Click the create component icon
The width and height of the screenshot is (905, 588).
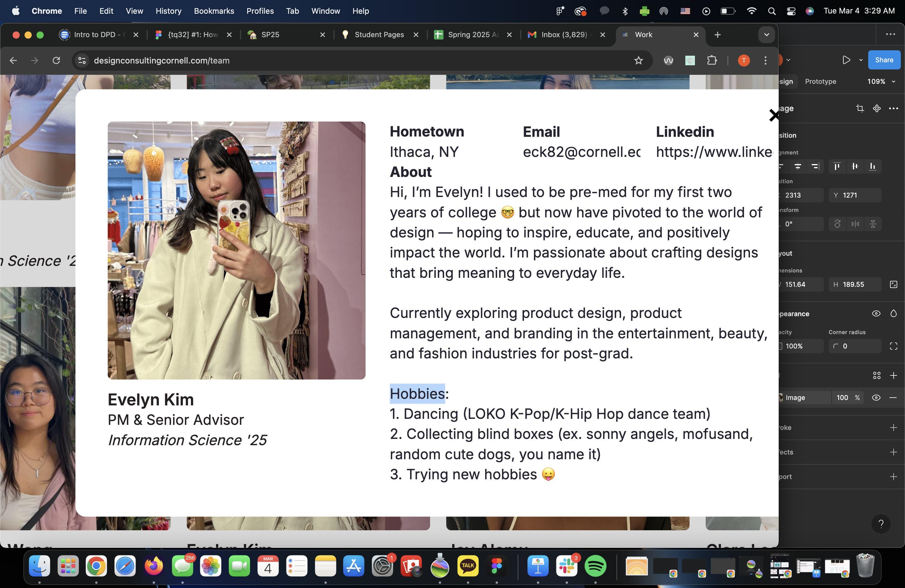(877, 108)
